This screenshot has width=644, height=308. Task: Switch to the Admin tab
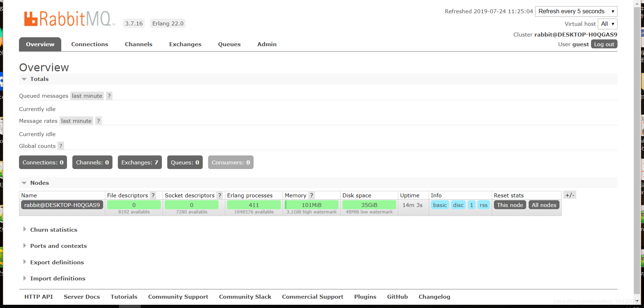tap(267, 44)
